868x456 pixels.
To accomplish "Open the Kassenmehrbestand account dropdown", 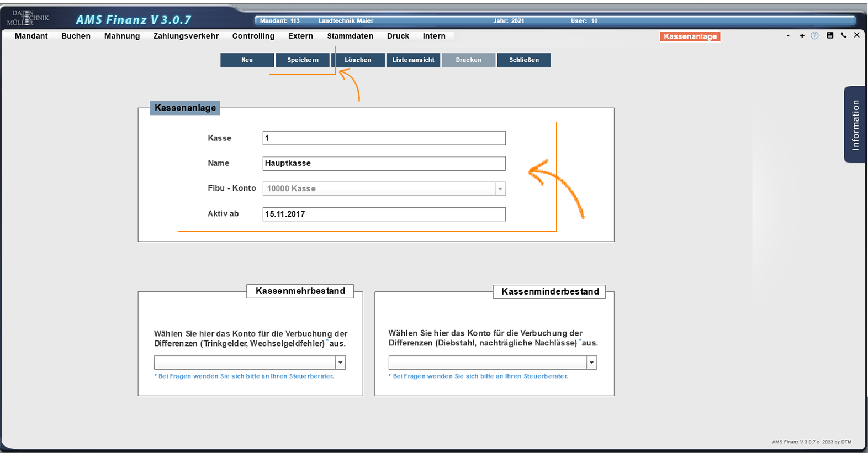I will pos(341,363).
